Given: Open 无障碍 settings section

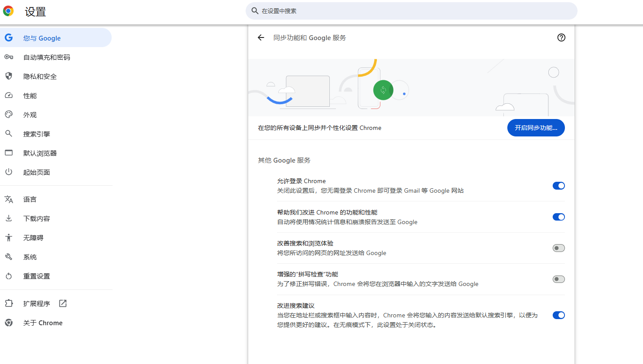Looking at the screenshot, I should 56,238.
